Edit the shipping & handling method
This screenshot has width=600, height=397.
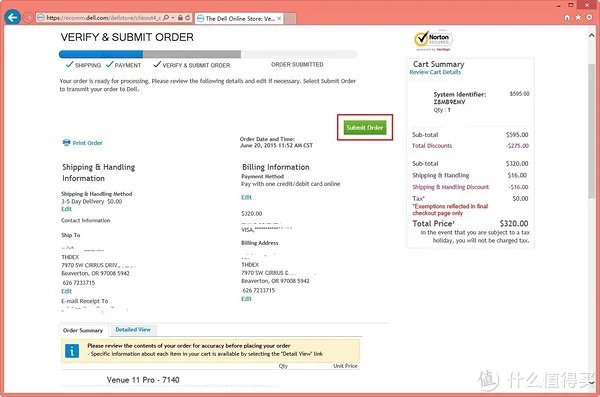67,209
